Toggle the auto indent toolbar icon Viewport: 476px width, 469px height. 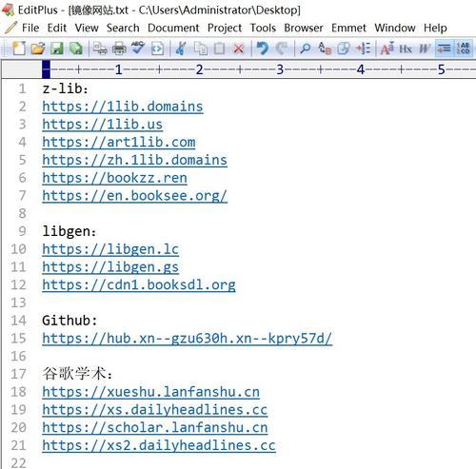[x=445, y=49]
